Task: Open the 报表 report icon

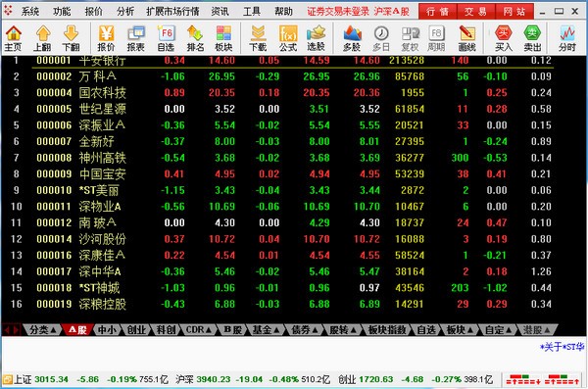Action: (136, 38)
